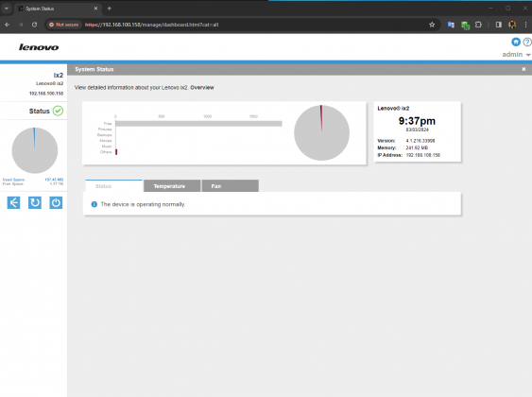Close the System Status panel

point(523,69)
